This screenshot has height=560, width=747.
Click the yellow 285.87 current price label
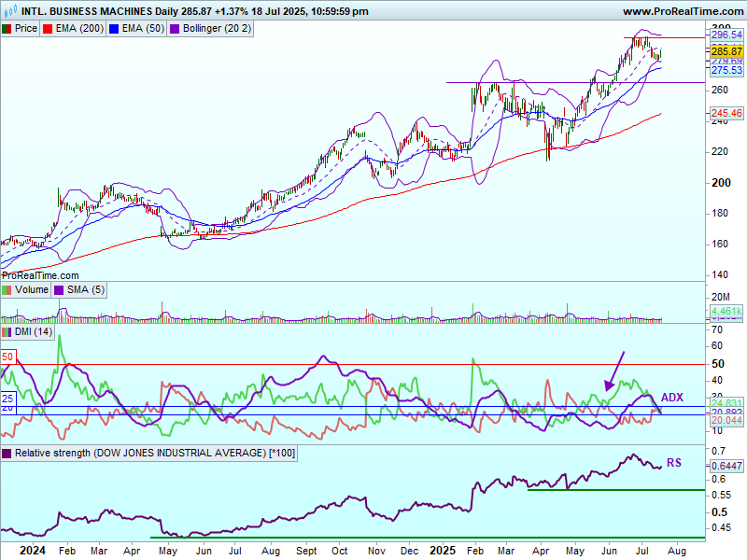pyautogui.click(x=726, y=51)
